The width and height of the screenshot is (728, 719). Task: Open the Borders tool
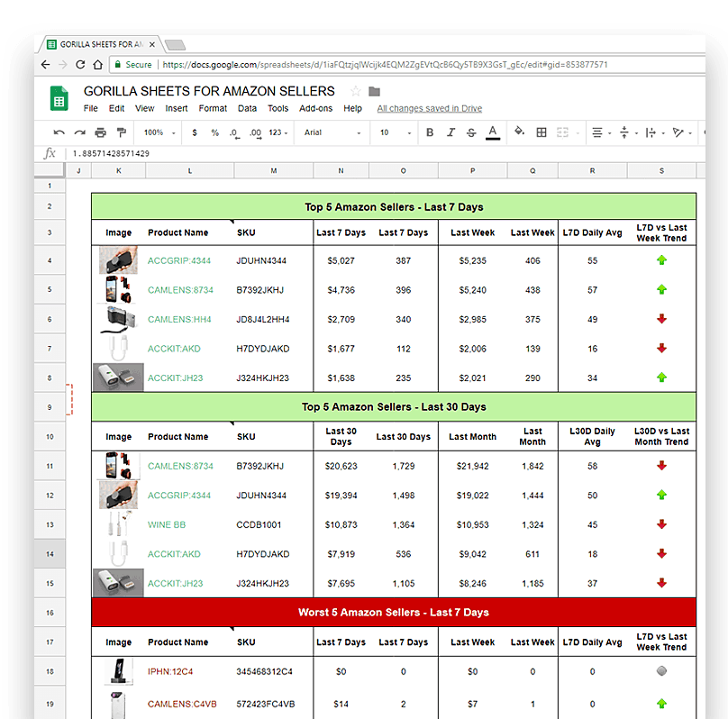(541, 132)
